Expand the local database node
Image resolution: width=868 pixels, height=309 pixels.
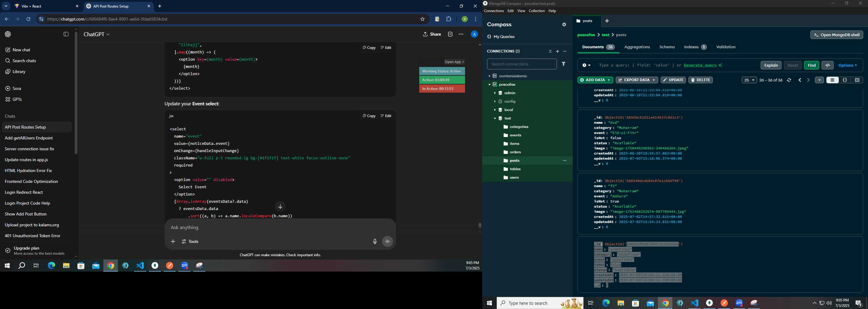click(x=495, y=110)
